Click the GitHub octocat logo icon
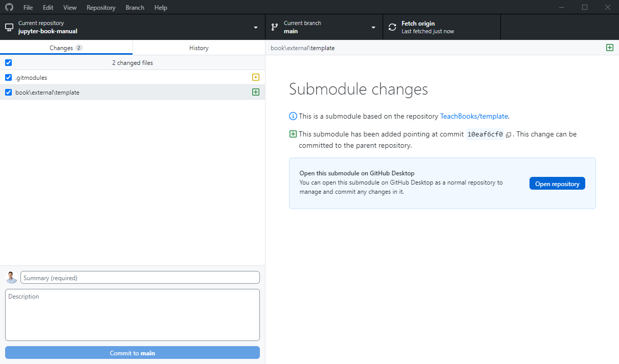 click(x=9, y=7)
